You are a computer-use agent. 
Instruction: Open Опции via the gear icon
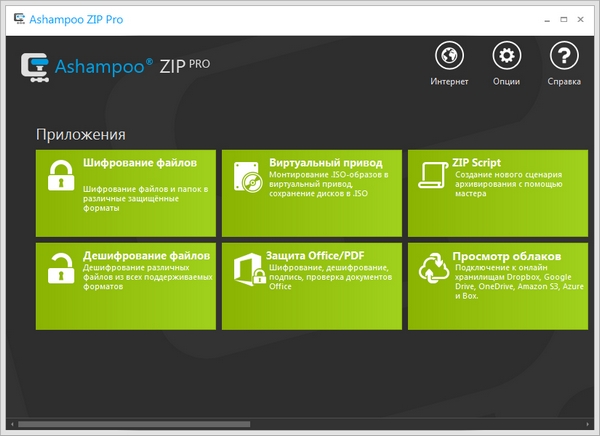[x=507, y=57]
